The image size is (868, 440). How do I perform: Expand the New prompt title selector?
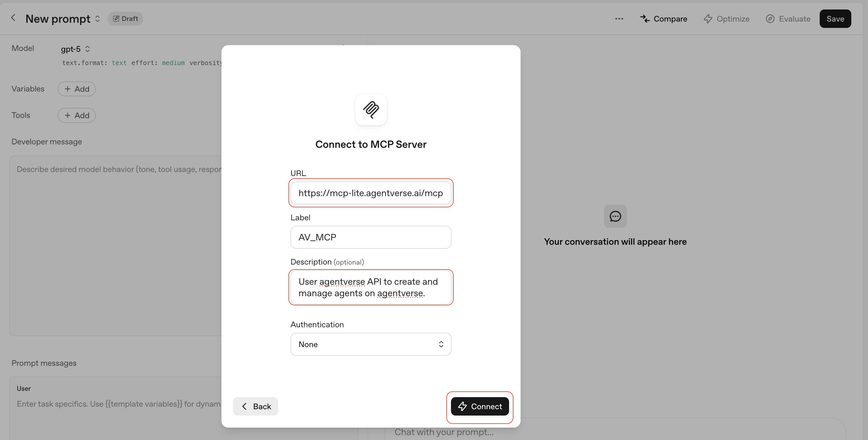click(x=97, y=19)
